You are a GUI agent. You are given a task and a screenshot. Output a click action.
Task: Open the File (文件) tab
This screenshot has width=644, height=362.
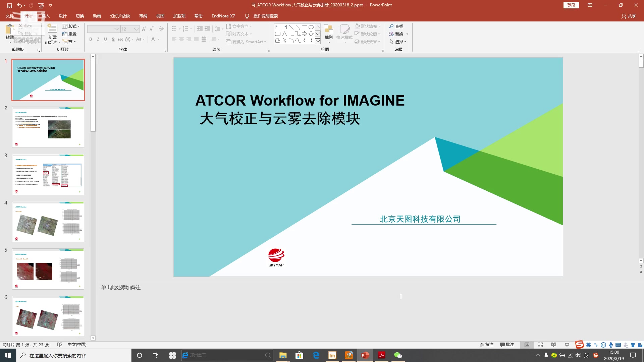coord(10,16)
